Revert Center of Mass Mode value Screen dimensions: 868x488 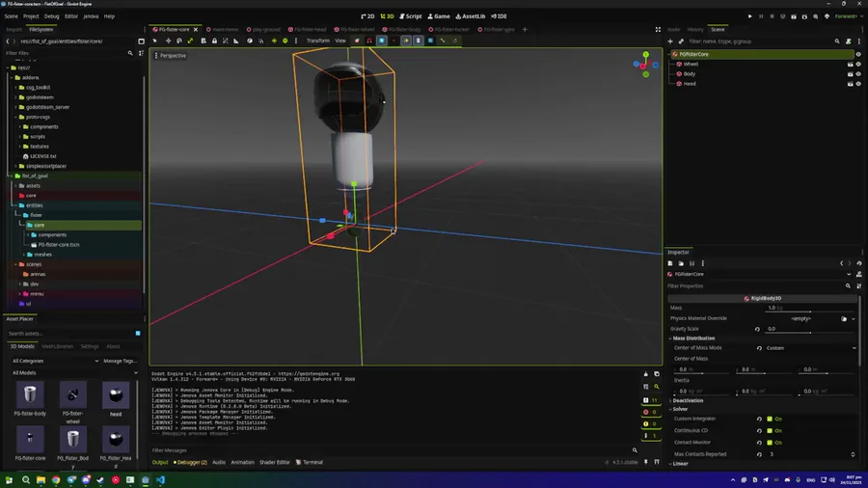(759, 348)
